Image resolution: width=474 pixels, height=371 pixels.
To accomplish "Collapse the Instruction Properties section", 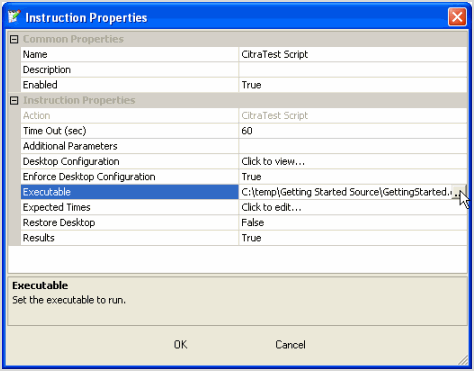I will click(x=14, y=100).
